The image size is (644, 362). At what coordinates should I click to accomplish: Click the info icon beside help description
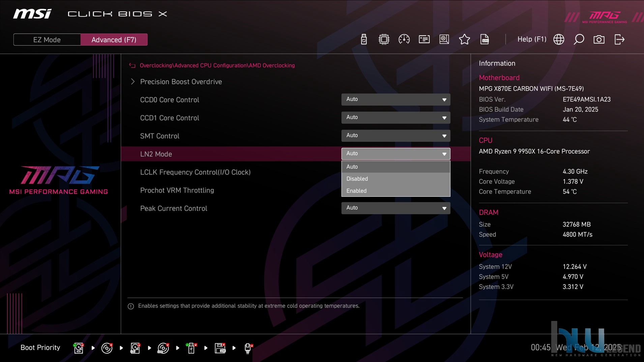point(131,306)
